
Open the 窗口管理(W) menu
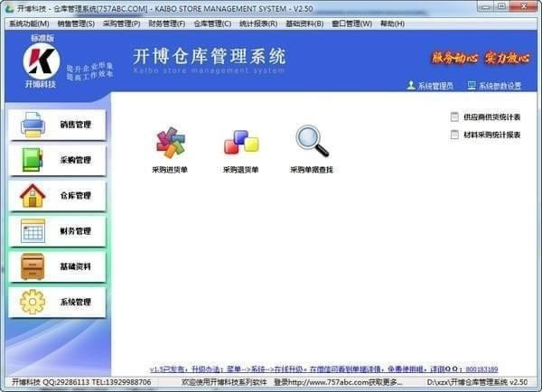pyautogui.click(x=352, y=23)
